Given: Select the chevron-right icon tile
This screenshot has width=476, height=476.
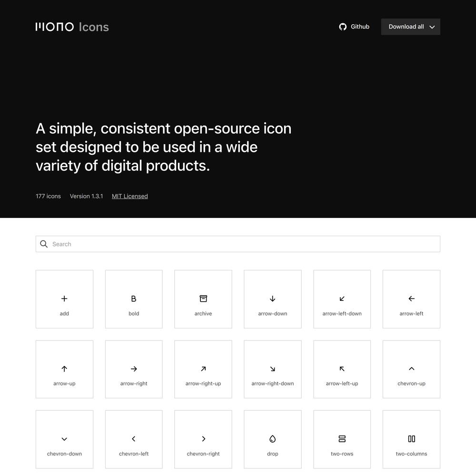Looking at the screenshot, I should (203, 439).
